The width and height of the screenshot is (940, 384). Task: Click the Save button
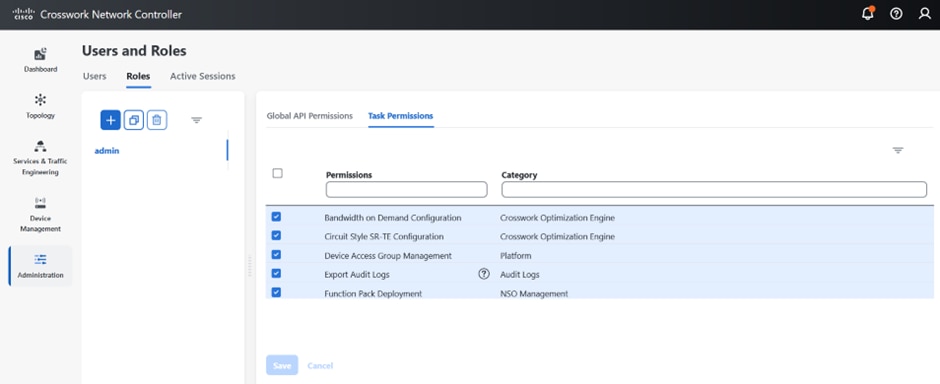282,365
